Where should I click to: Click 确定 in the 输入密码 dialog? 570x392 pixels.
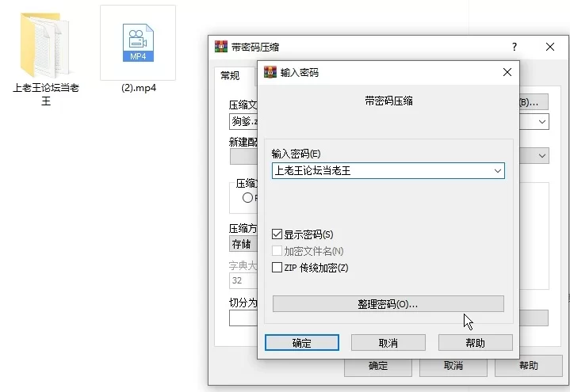coord(302,343)
